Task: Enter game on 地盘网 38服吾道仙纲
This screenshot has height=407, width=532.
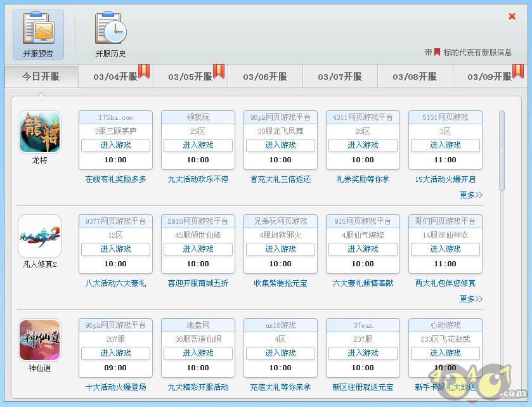Action: (198, 353)
